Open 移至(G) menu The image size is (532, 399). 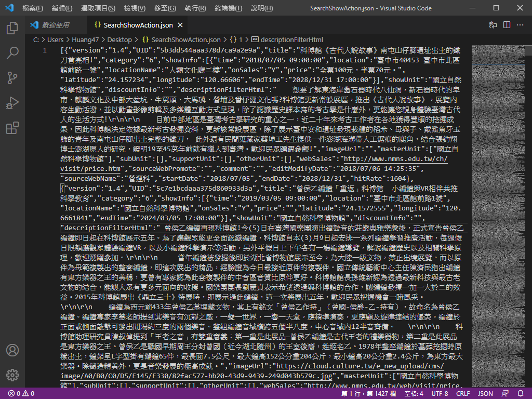[x=165, y=8]
